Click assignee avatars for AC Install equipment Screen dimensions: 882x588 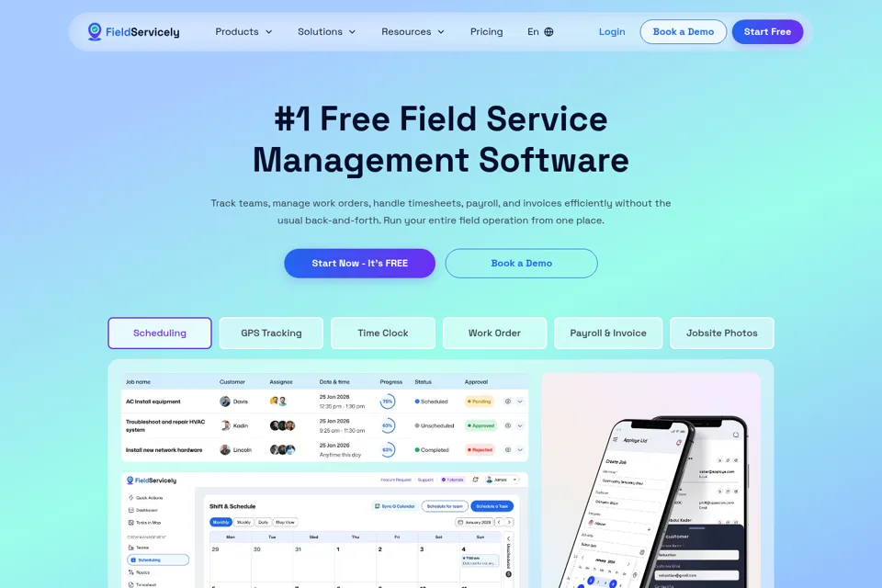pyautogui.click(x=278, y=401)
